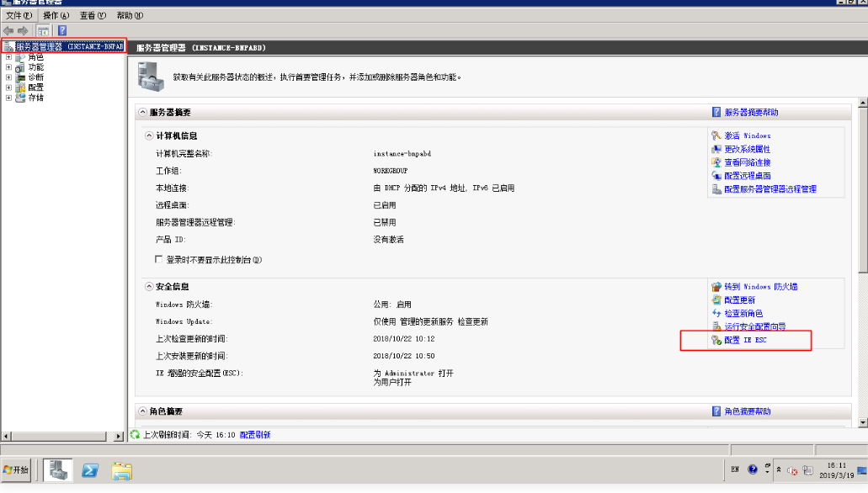Click the 配置刷新 link
Screen dimensions: 868x493
(255, 435)
